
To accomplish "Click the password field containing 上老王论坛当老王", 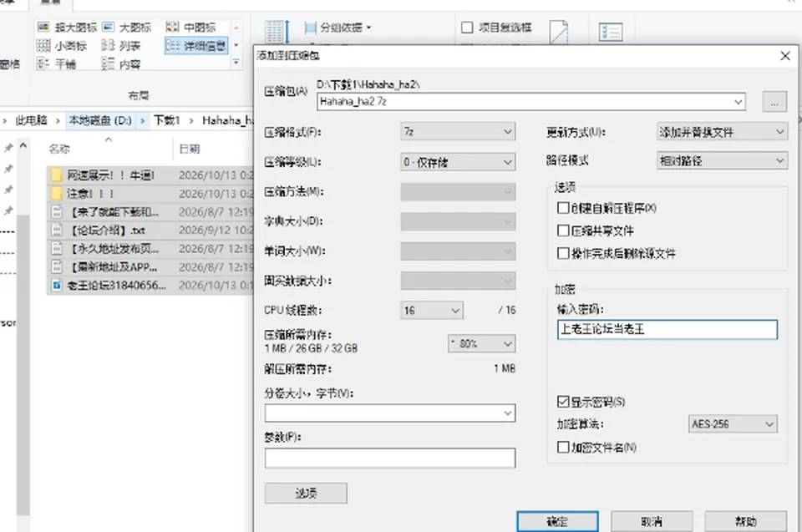I will click(667, 329).
